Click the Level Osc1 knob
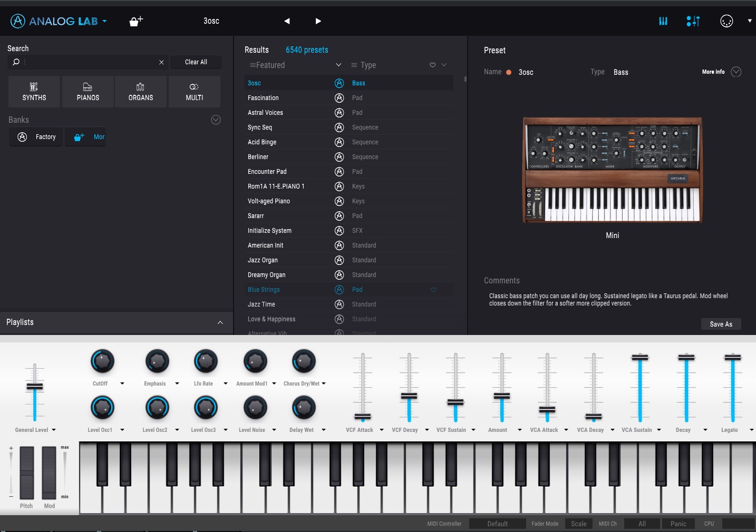Image resolution: width=756 pixels, height=532 pixels. point(103,408)
